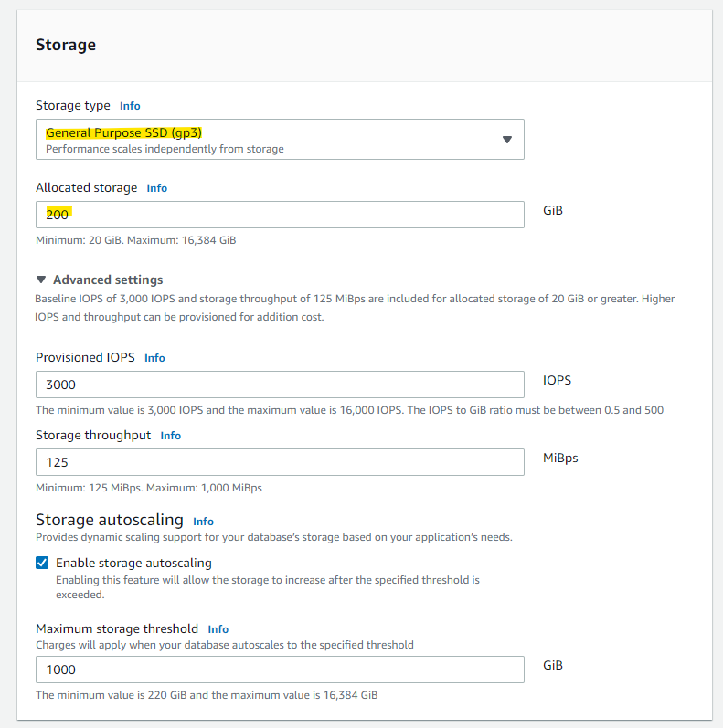Open the Storage type Info link
Screen dimensions: 723x728
[130, 106]
